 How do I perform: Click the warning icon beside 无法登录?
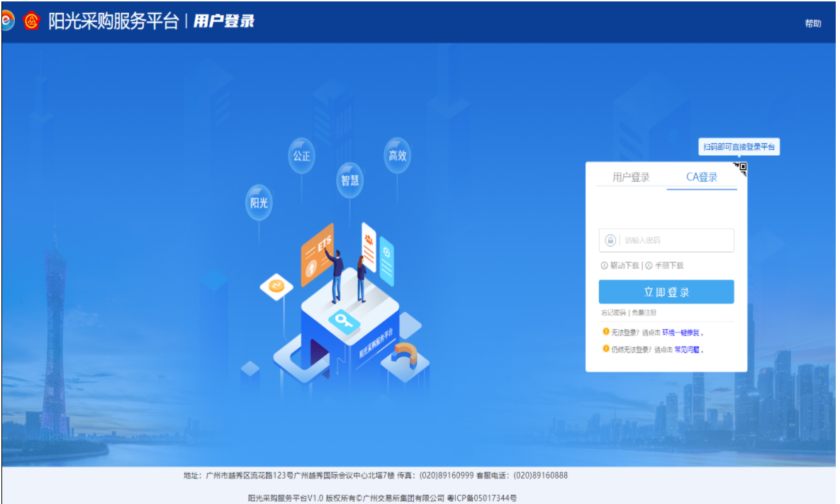coord(605,330)
